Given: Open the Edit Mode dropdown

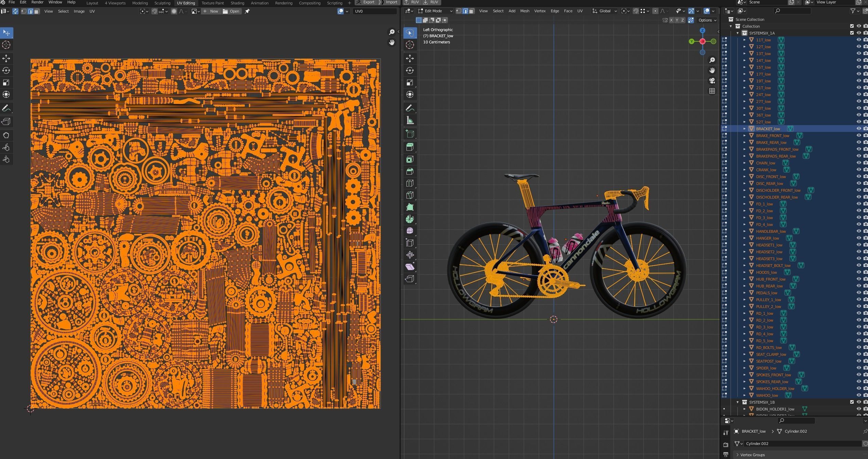Looking at the screenshot, I should click(x=435, y=11).
